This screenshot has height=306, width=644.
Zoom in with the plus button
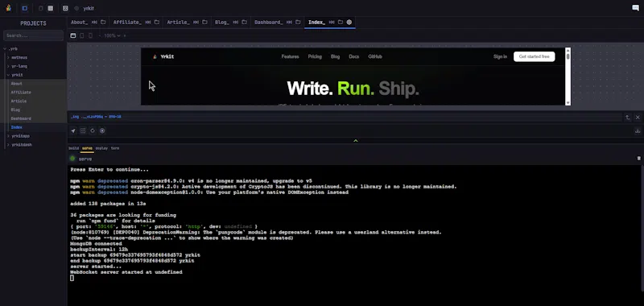(x=125, y=35)
